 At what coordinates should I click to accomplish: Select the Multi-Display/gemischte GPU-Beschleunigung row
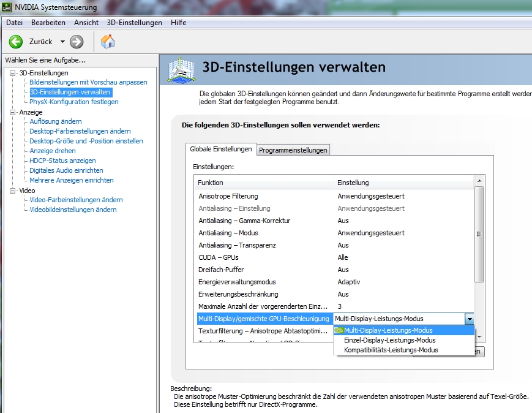[x=264, y=319]
